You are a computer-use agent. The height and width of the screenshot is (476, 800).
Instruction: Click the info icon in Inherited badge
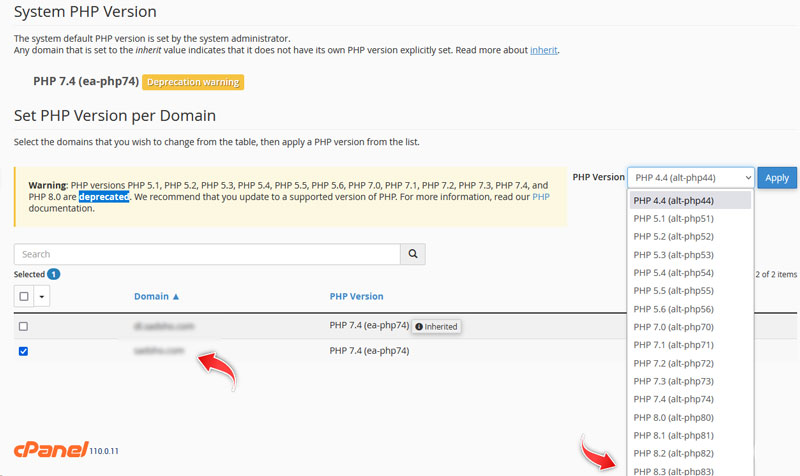tap(419, 327)
